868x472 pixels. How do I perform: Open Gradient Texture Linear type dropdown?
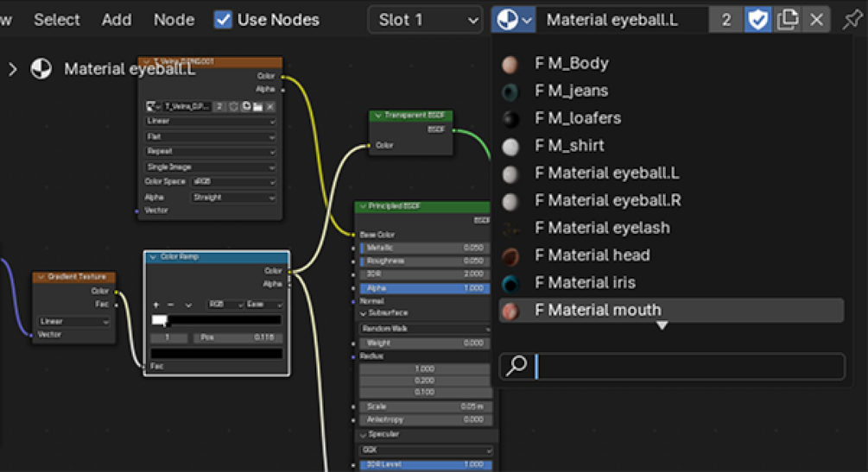coord(73,322)
